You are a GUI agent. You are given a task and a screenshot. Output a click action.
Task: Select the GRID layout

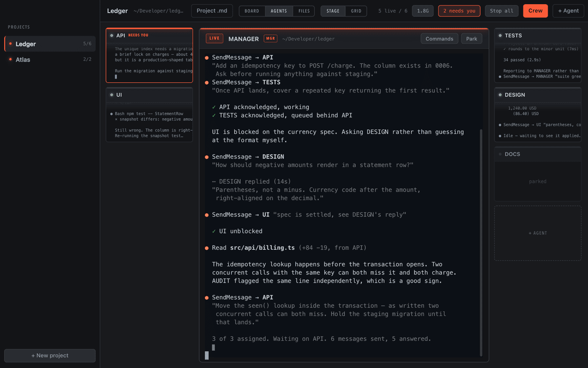356,11
